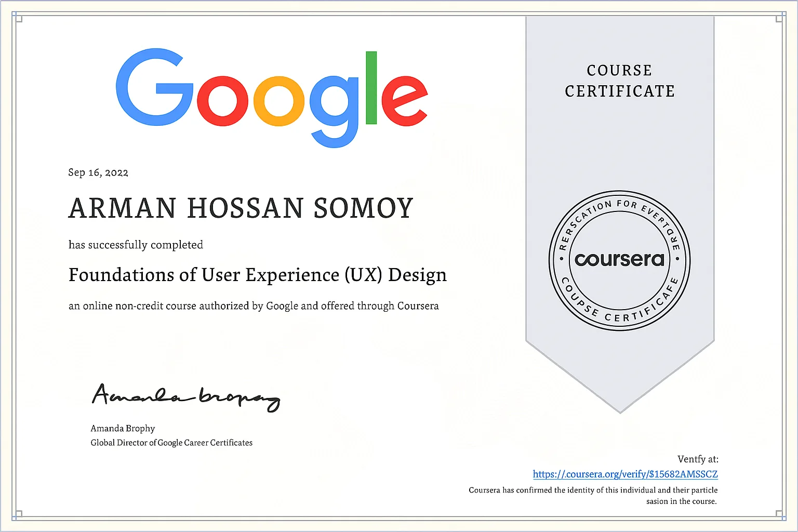Click the text 'has successfully completed'
Viewport: 798px width, 532px height.
[136, 245]
